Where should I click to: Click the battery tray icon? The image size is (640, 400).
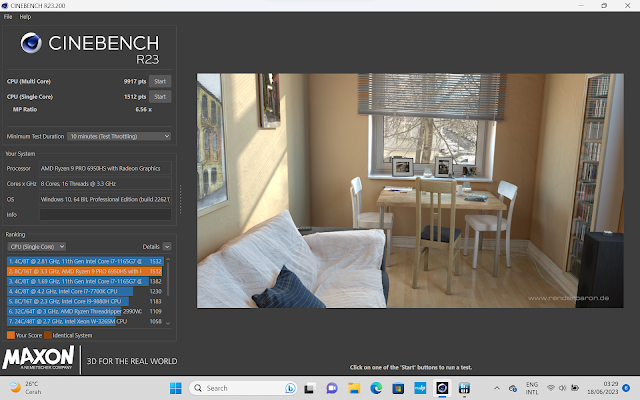[x=575, y=388]
